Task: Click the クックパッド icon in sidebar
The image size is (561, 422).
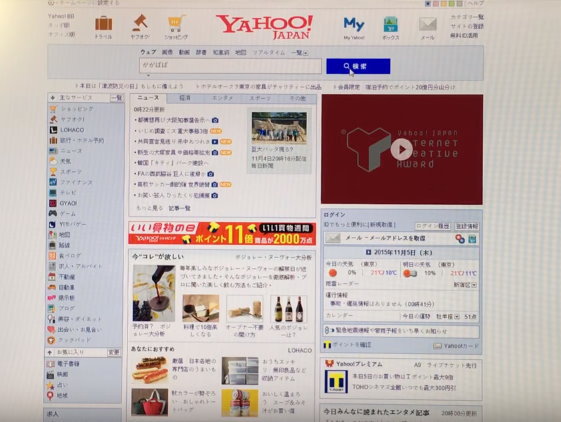Action: [x=52, y=340]
